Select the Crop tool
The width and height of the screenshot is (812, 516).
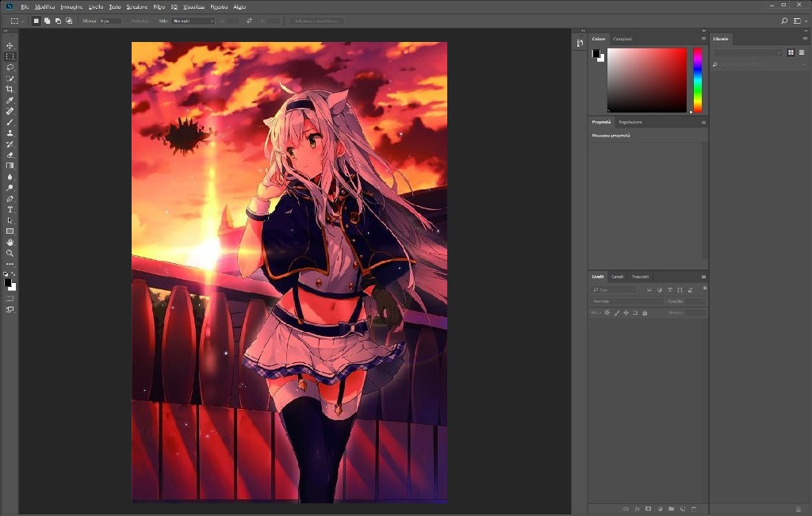click(x=10, y=89)
